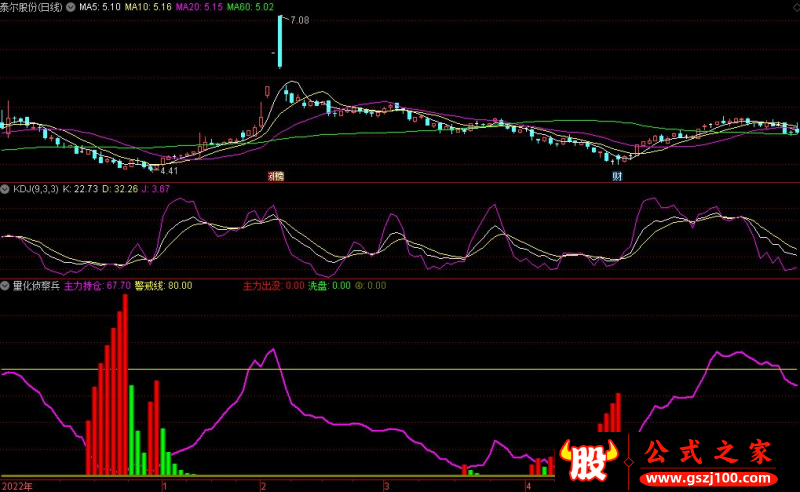
Task: Click the 公式之家 text logo
Action: (708, 453)
